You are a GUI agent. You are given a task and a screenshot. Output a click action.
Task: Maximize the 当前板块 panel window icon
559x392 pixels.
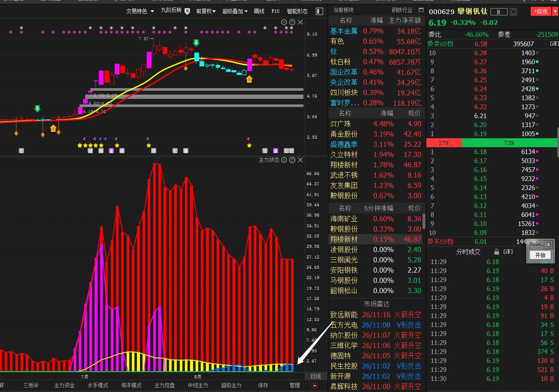(421, 9)
